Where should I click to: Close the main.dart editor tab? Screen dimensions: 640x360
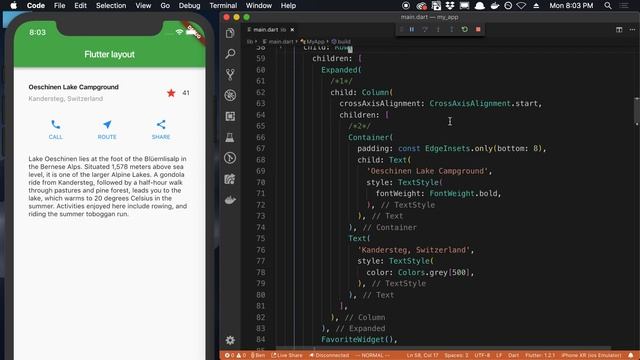(292, 29)
